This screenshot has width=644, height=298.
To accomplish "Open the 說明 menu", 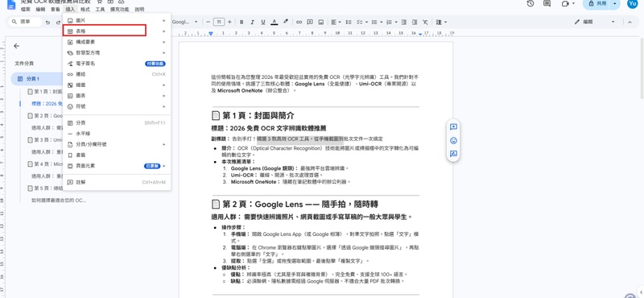I will (139, 9).
